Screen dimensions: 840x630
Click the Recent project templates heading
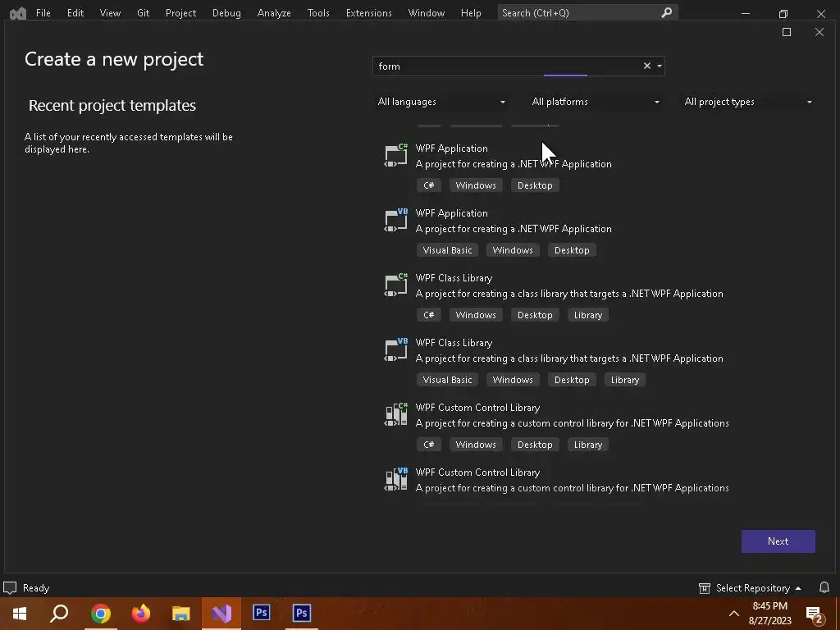[x=112, y=106]
